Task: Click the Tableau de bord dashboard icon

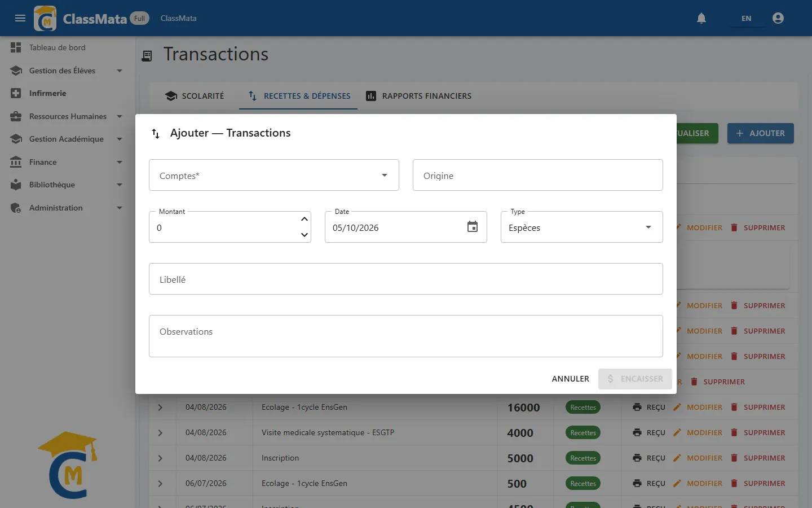Action: tap(16, 47)
